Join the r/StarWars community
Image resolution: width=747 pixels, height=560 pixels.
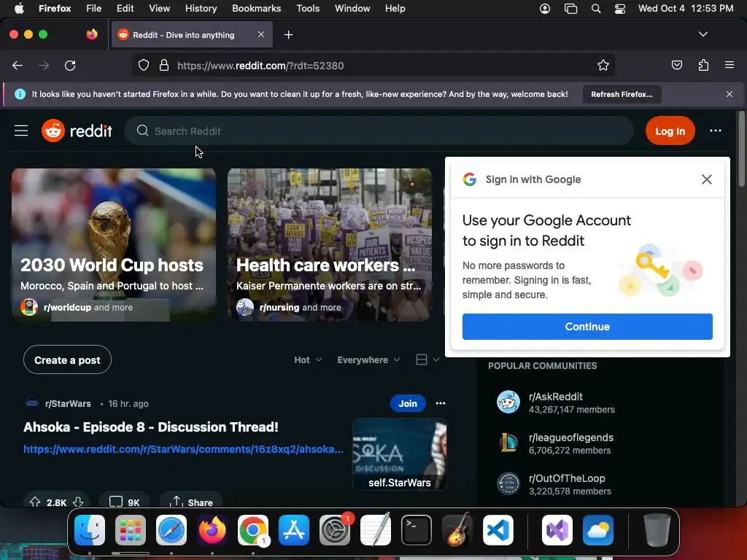click(x=407, y=403)
